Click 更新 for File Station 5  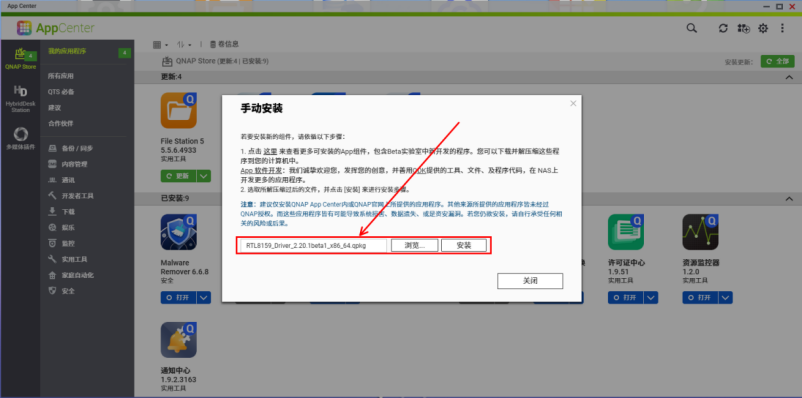pyautogui.click(x=179, y=176)
